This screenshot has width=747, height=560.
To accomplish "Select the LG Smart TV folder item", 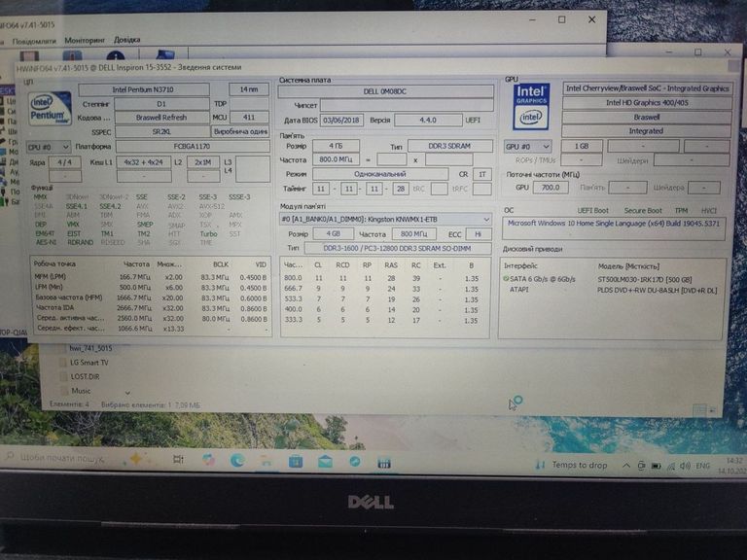I will click(x=89, y=362).
